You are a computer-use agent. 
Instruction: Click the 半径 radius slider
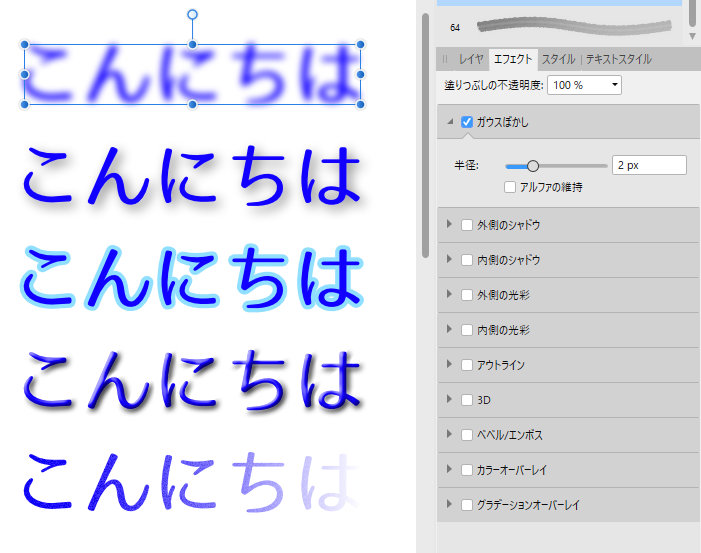pos(555,166)
